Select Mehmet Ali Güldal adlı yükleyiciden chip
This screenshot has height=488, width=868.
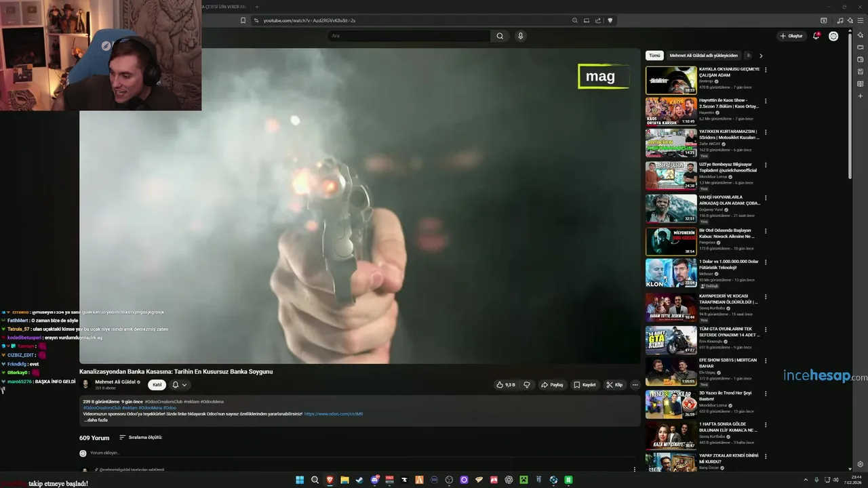point(703,56)
